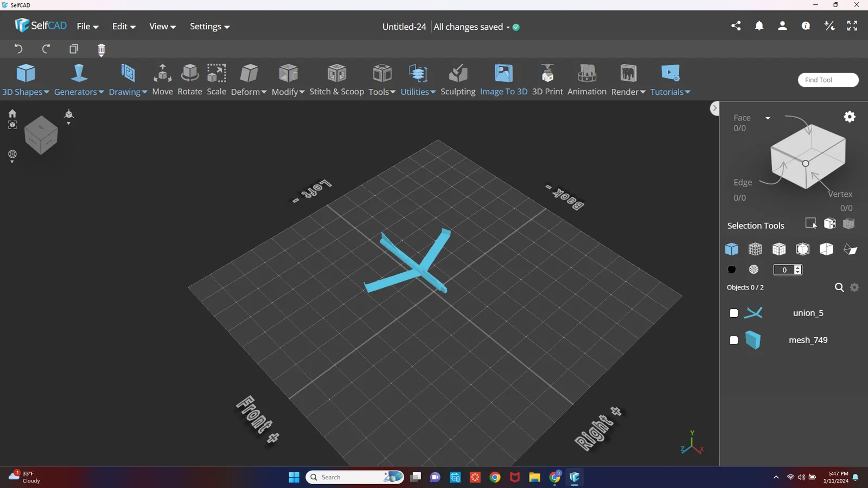868x488 pixels.
Task: Expand the Deform dropdown
Action: tap(264, 92)
